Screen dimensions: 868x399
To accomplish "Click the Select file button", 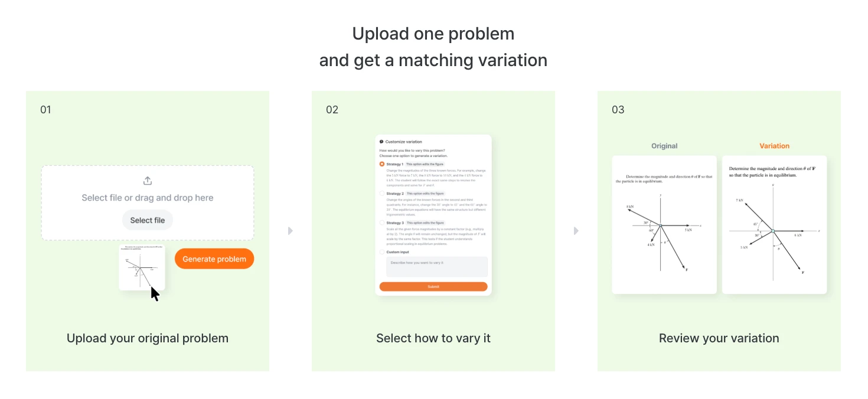I will [x=148, y=220].
